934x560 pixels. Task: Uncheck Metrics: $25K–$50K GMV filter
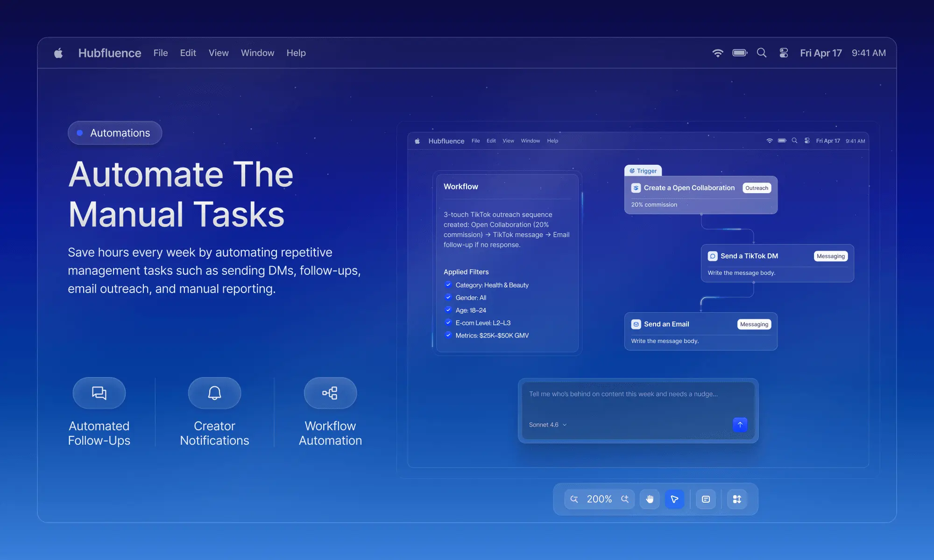448,335
